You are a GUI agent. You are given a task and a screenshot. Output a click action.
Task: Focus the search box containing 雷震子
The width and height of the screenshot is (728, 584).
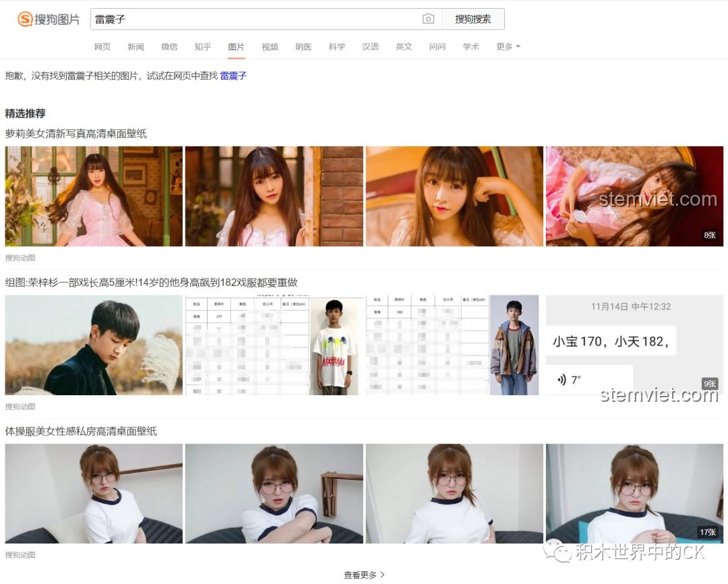click(x=256, y=20)
